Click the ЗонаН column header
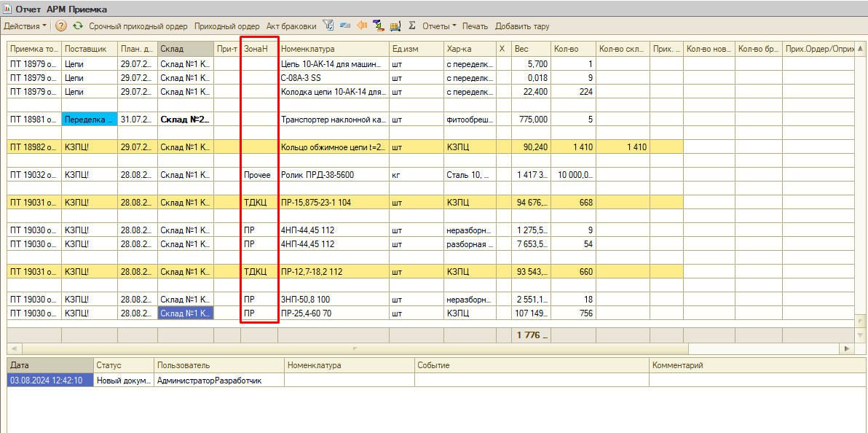868x433 pixels. tap(259, 50)
